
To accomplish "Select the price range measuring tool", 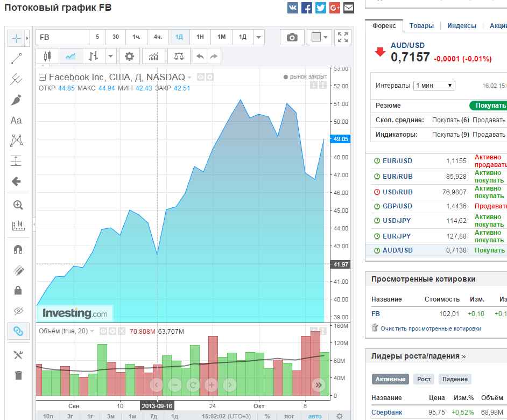I will 16,161.
